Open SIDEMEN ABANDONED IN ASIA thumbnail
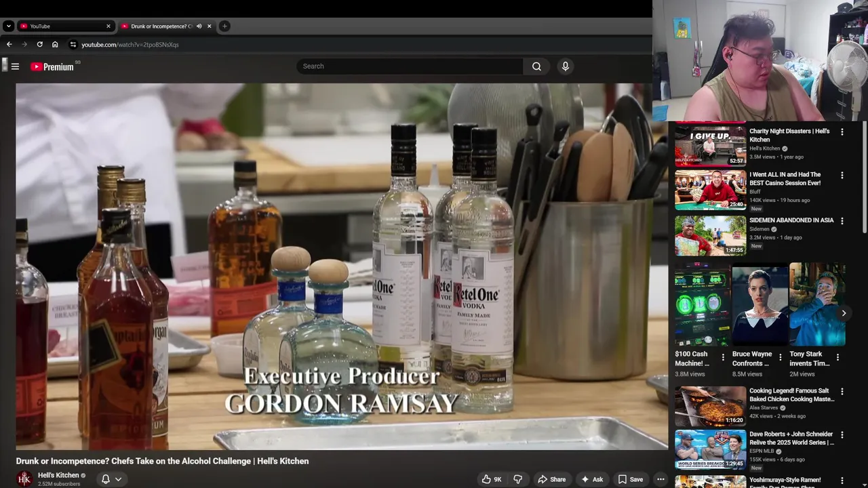This screenshot has width=868, height=488. [710, 235]
